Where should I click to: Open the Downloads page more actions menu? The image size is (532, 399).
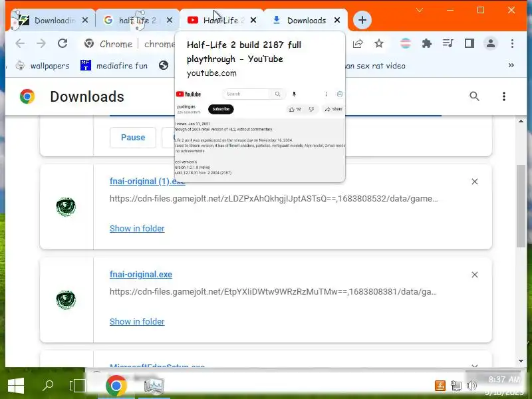coord(504,96)
